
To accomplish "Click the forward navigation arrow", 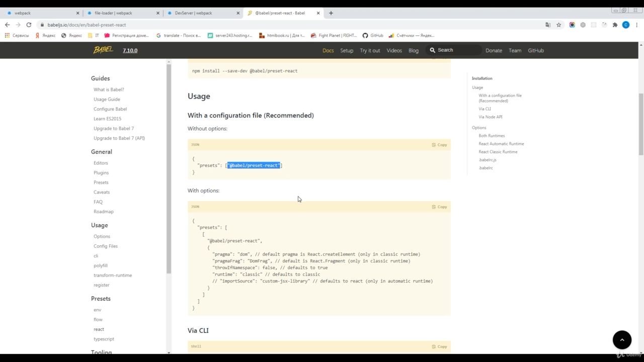I will point(18,25).
